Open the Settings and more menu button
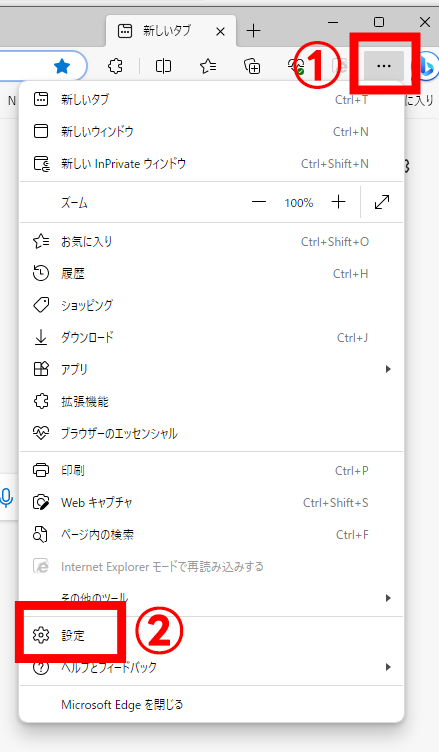The width and height of the screenshot is (439, 752). click(384, 66)
